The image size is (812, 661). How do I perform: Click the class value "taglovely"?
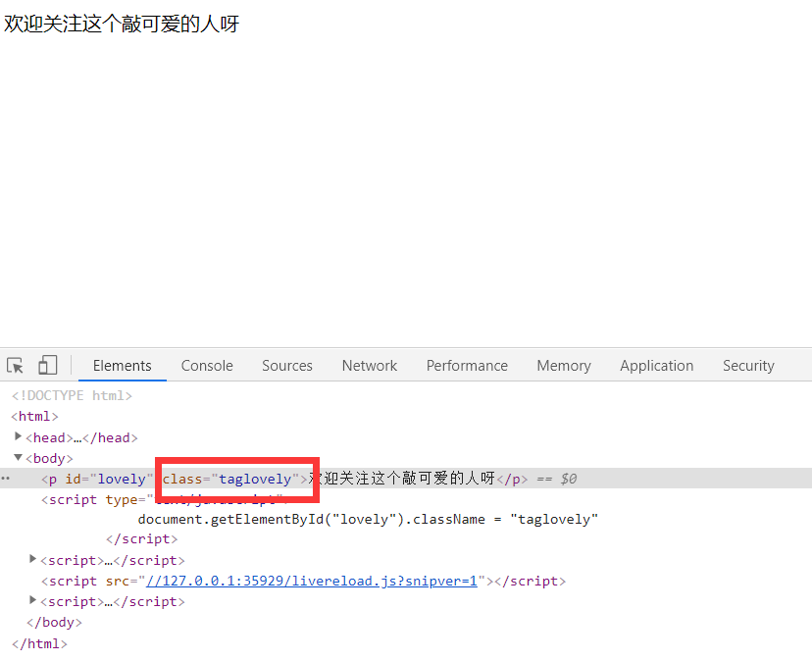[255, 479]
